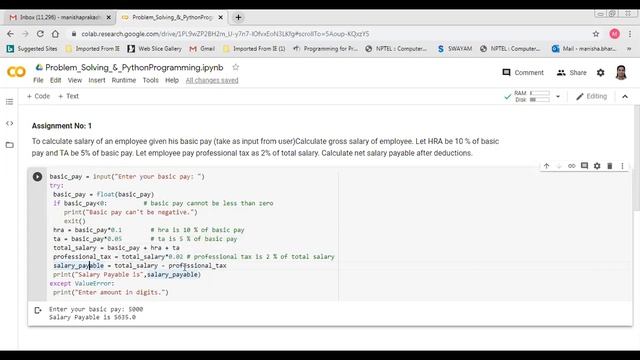Open the Help menu
This screenshot has width=640, height=360.
[x=172, y=80]
